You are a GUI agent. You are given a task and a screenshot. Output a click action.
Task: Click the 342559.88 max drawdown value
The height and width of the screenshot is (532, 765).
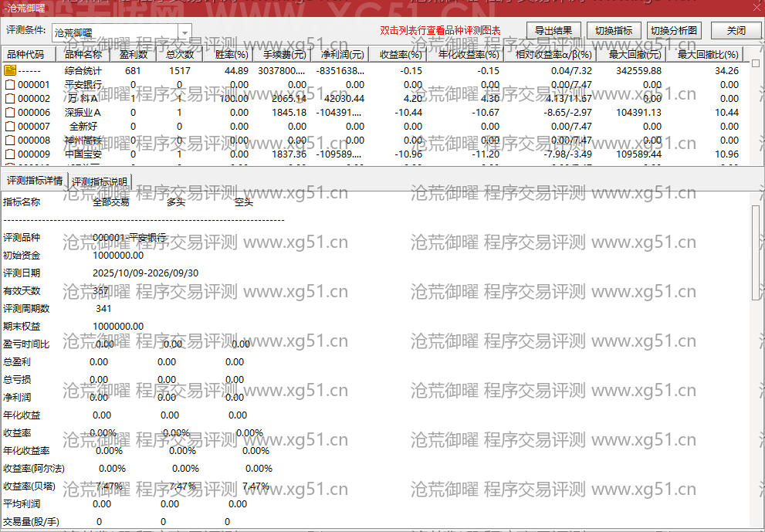638,71
